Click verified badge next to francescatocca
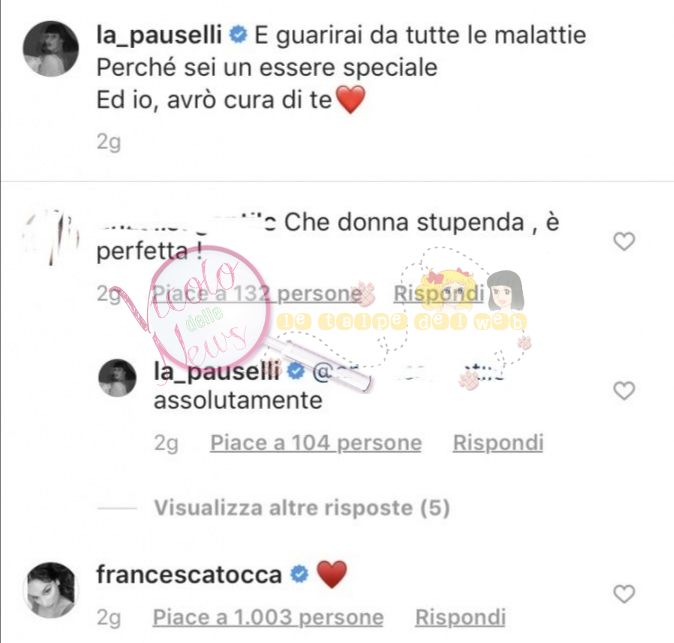Image resolution: width=674 pixels, height=643 pixels. 299,575
